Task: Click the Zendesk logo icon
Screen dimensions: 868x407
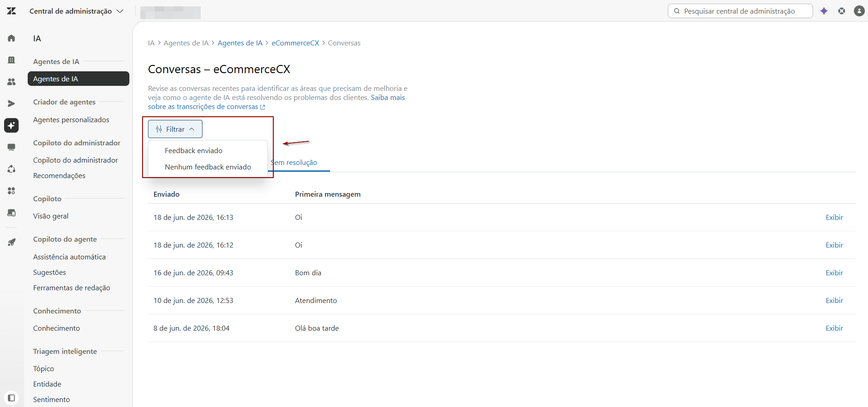Action: click(11, 11)
